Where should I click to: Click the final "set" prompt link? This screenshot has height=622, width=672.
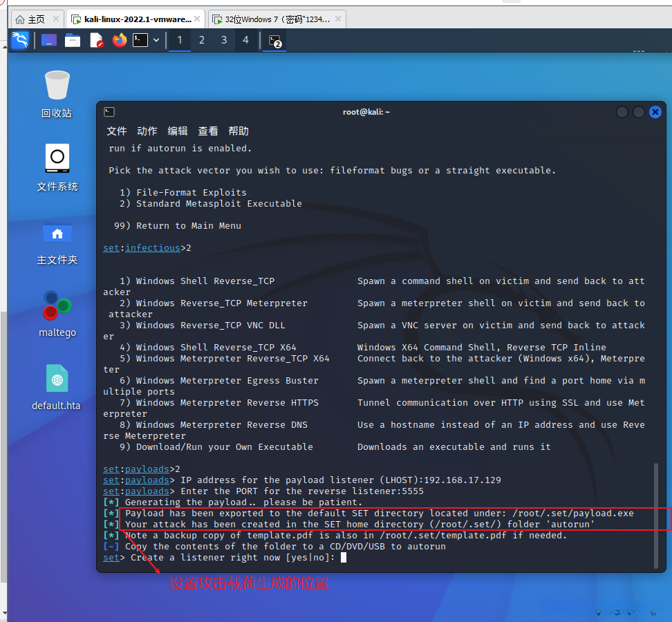tap(111, 558)
